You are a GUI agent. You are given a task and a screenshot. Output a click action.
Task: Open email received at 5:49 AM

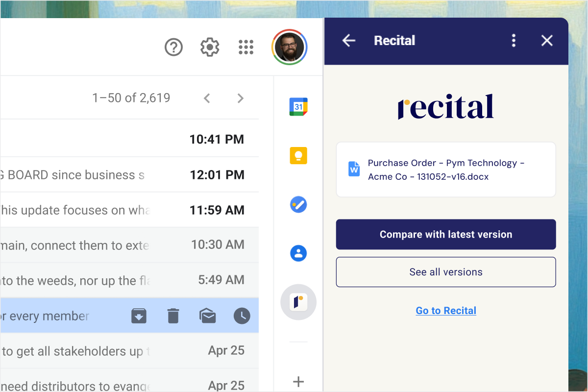tap(129, 281)
